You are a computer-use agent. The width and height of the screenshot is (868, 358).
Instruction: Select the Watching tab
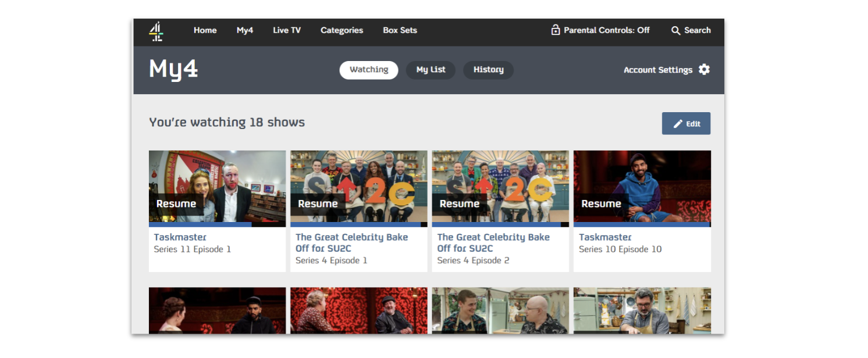click(369, 70)
